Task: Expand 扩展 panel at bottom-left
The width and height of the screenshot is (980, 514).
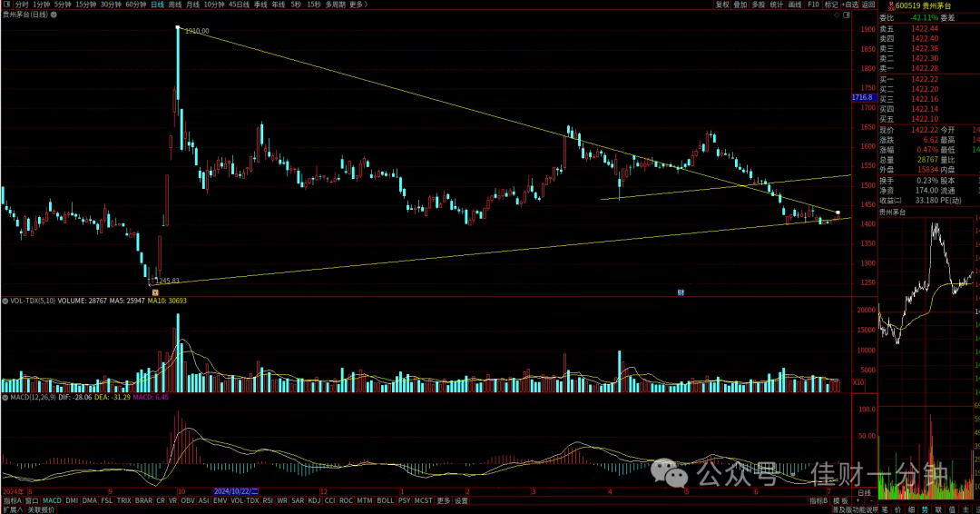Action: pos(13,509)
